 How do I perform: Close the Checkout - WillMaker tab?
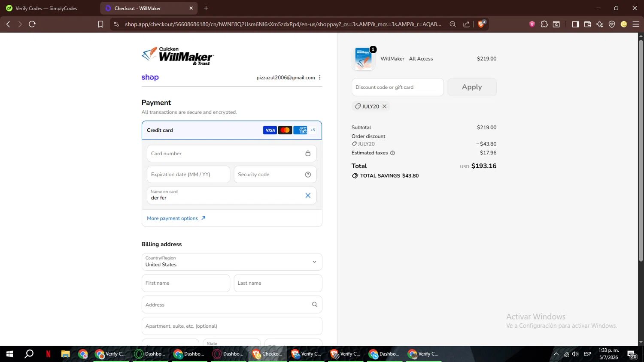[191, 8]
